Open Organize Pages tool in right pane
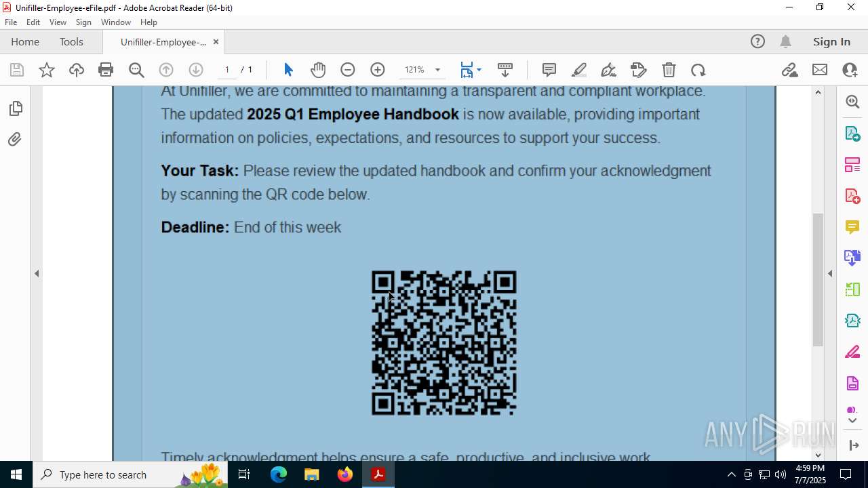This screenshot has height=488, width=868. (x=852, y=165)
